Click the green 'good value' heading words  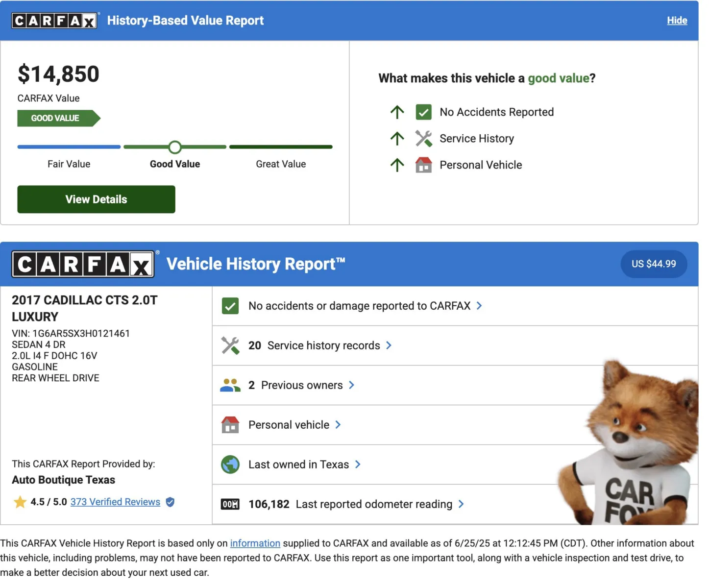pos(559,78)
